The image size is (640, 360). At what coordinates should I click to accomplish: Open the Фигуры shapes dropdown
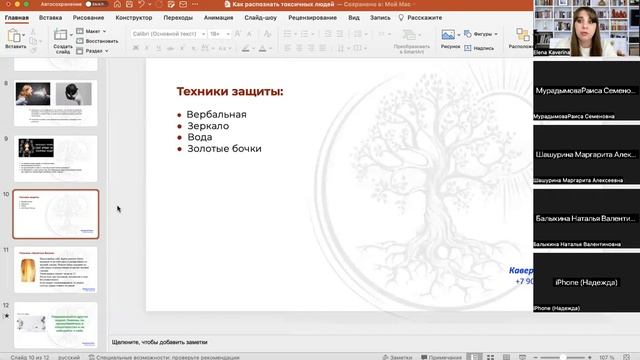481,34
